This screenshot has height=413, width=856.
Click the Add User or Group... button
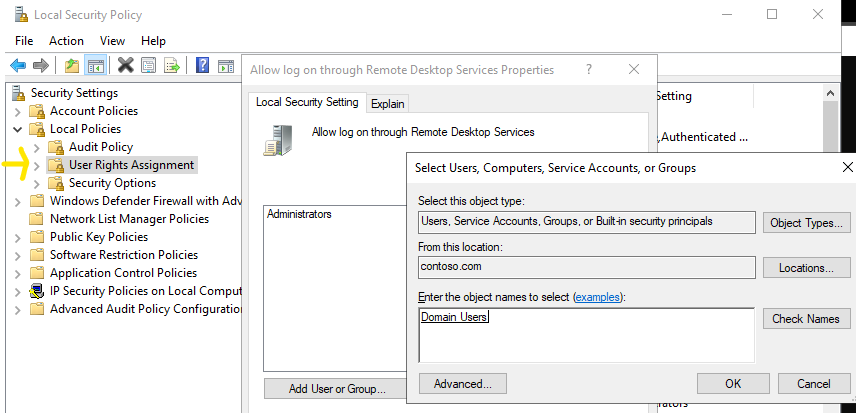tap(337, 389)
